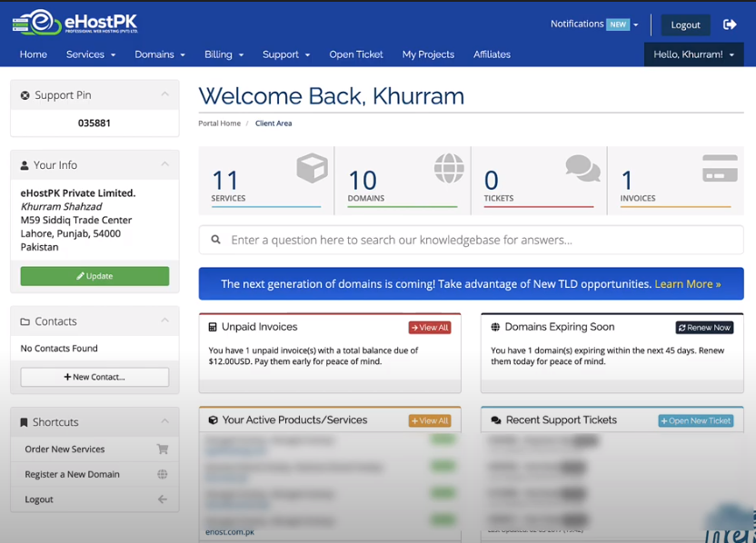Image resolution: width=756 pixels, height=543 pixels.
Task: Click the Open New Ticket button
Action: (696, 420)
